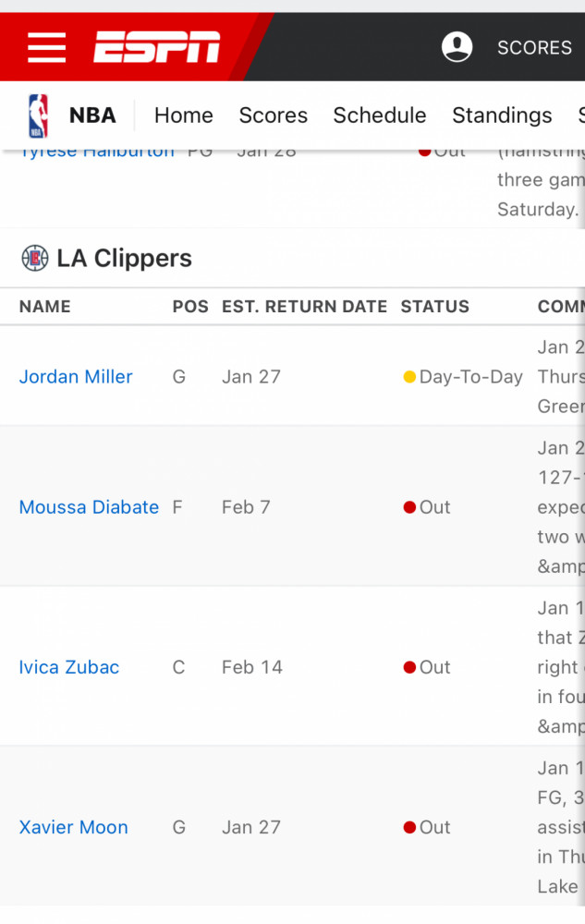
Task: Open the SCORES panel in header
Action: pyautogui.click(x=534, y=47)
